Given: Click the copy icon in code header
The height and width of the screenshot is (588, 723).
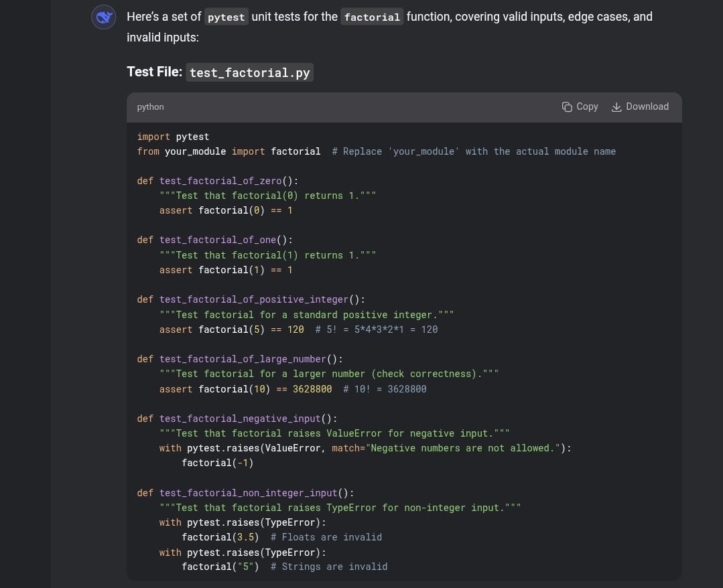Looking at the screenshot, I should (567, 107).
